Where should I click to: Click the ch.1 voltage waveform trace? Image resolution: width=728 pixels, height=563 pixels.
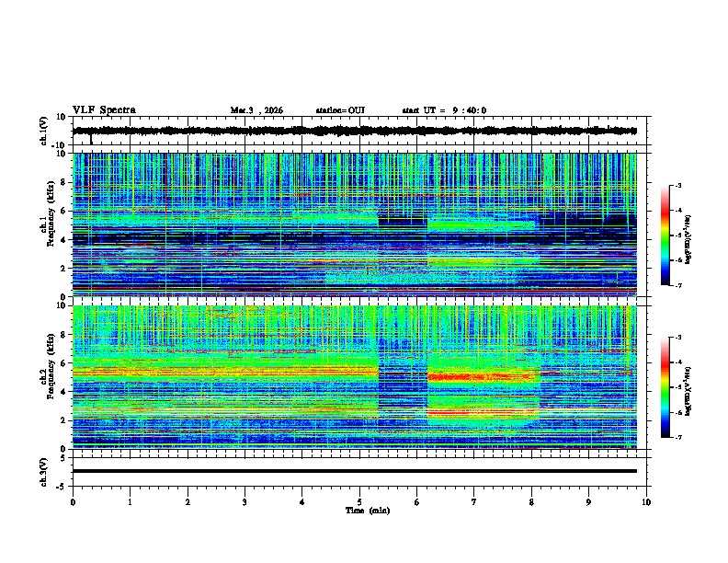pyautogui.click(x=354, y=131)
